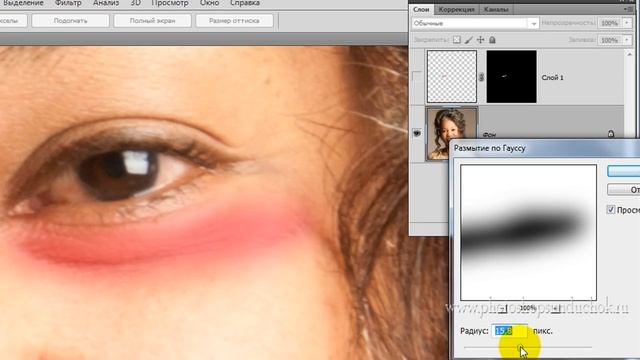Open the Выделение menu
The height and width of the screenshot is (360, 640).
point(23,3)
